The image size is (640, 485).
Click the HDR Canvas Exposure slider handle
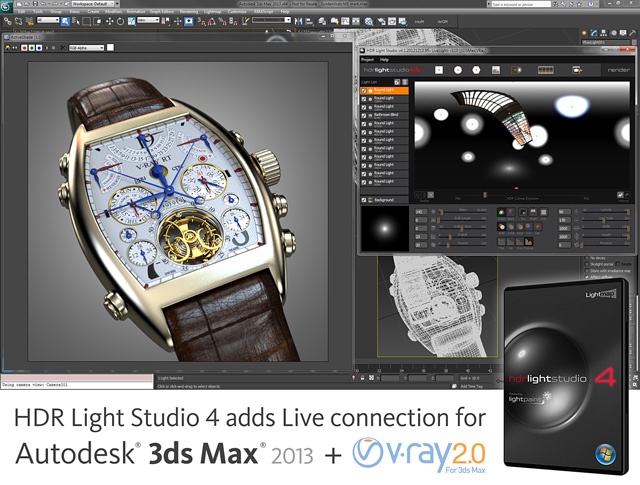[484, 195]
